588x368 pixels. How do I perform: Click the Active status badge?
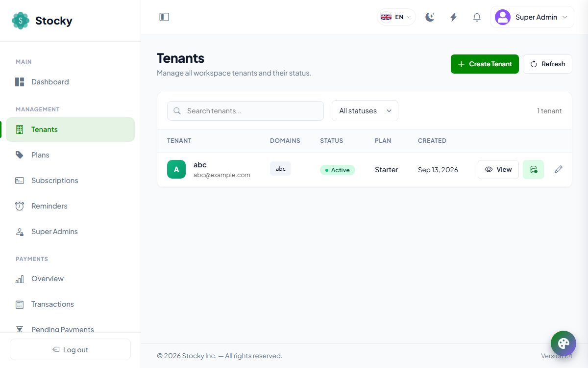pyautogui.click(x=337, y=170)
